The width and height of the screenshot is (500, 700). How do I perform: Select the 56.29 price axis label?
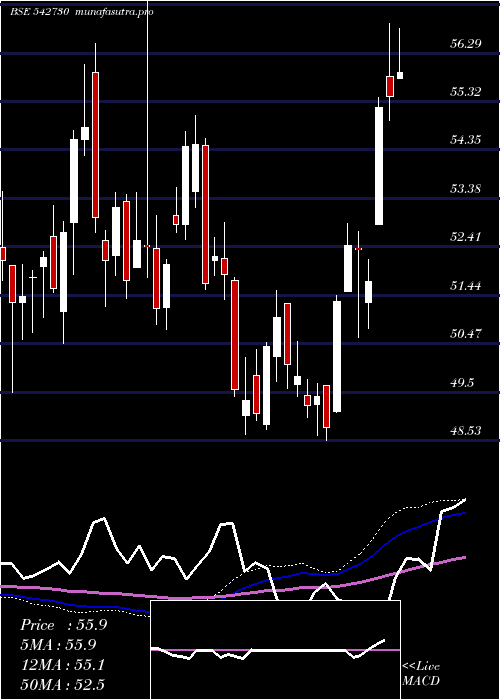pyautogui.click(x=466, y=43)
